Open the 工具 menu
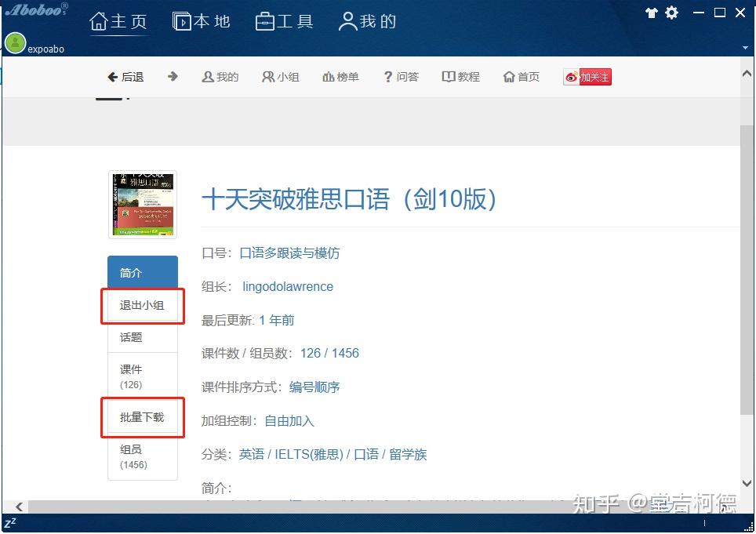Screen dimensions: 756x534 pyautogui.click(x=284, y=22)
